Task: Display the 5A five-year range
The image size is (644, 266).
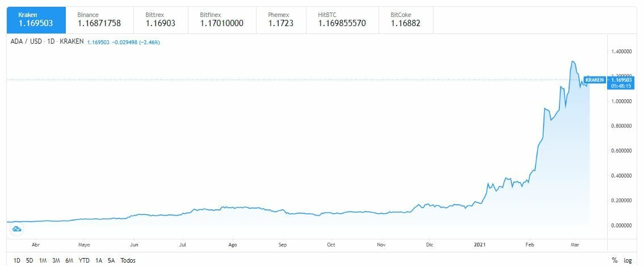Action: click(111, 260)
